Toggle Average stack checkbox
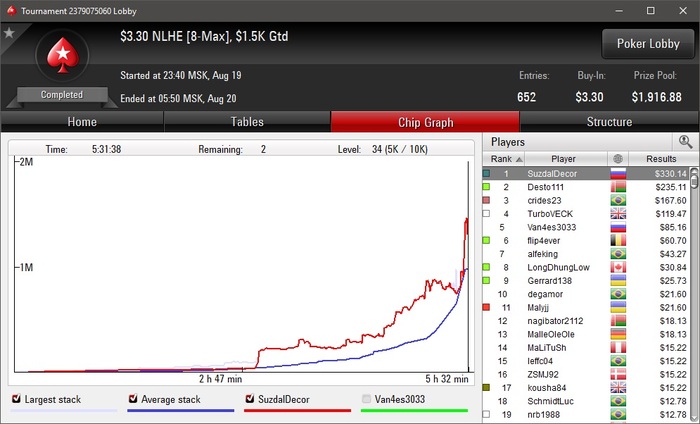This screenshot has height=424, width=700. tap(133, 399)
